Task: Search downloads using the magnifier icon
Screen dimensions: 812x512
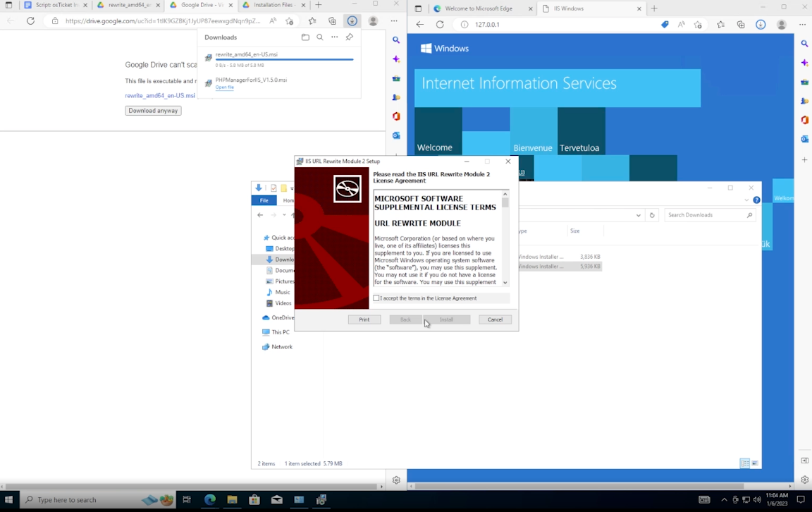Action: pyautogui.click(x=320, y=37)
